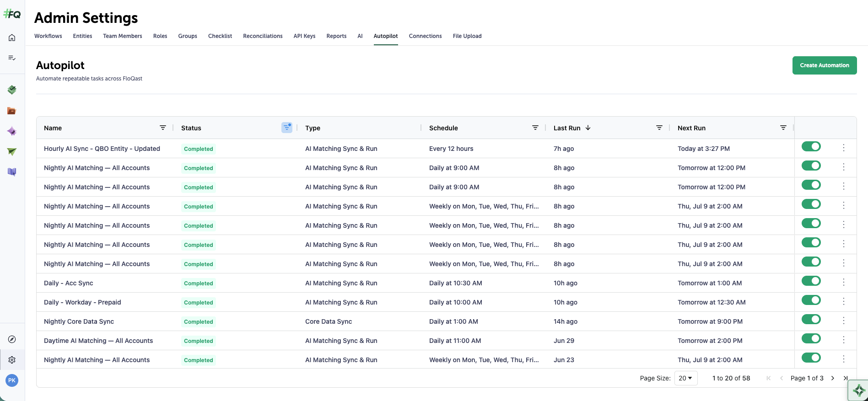The width and height of the screenshot is (868, 401).
Task: Open kebab menu for Daily - Workday - Prepaid
Action: (x=844, y=301)
